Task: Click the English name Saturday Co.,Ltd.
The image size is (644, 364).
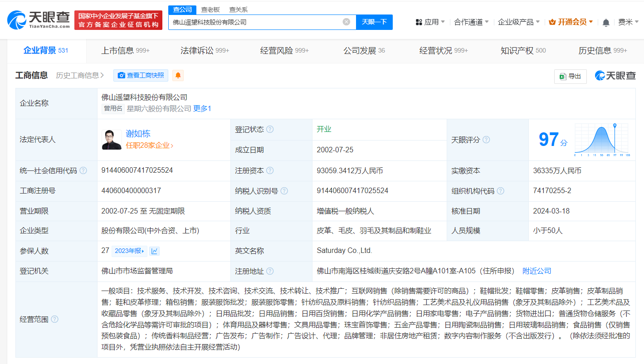Action: click(x=344, y=251)
